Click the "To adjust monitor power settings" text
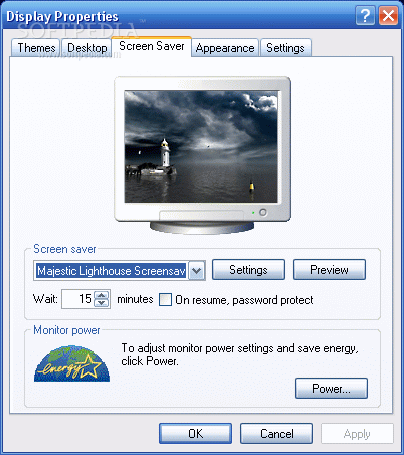Viewport: 404px width, 455px height. click(240, 354)
